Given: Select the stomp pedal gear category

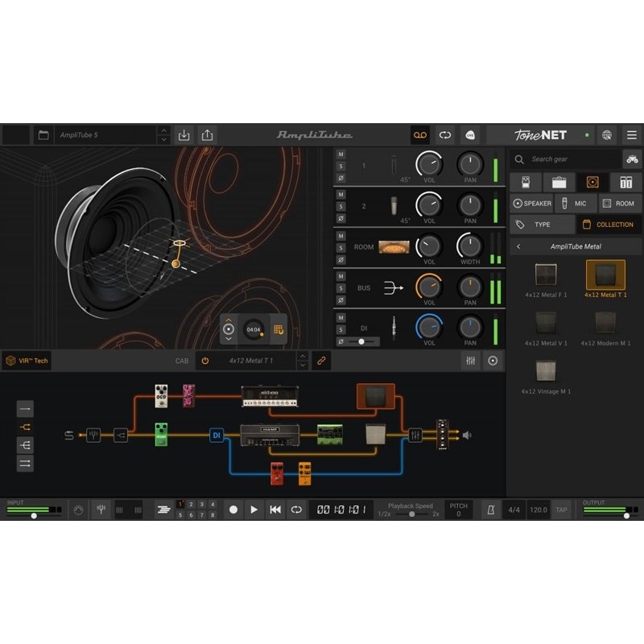Looking at the screenshot, I should (x=526, y=182).
